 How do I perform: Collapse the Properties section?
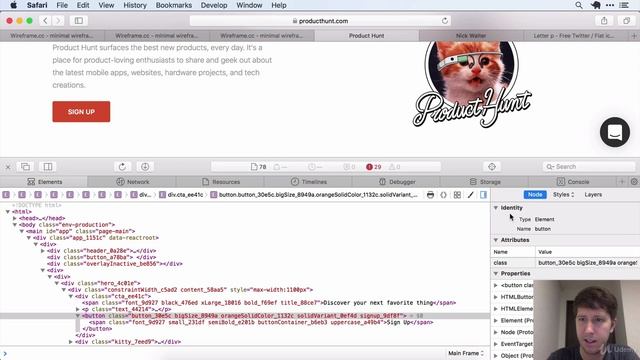click(x=496, y=273)
